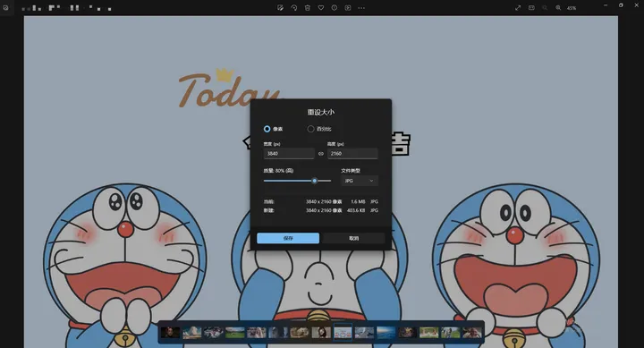Open the three-dot more options menu
Image resolution: width=644 pixels, height=348 pixels.
click(x=361, y=8)
